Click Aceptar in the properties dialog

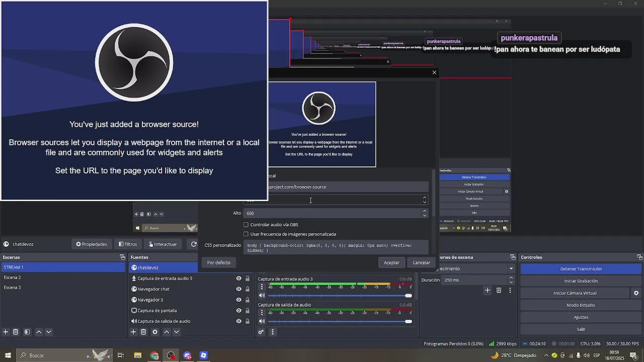pyautogui.click(x=391, y=262)
